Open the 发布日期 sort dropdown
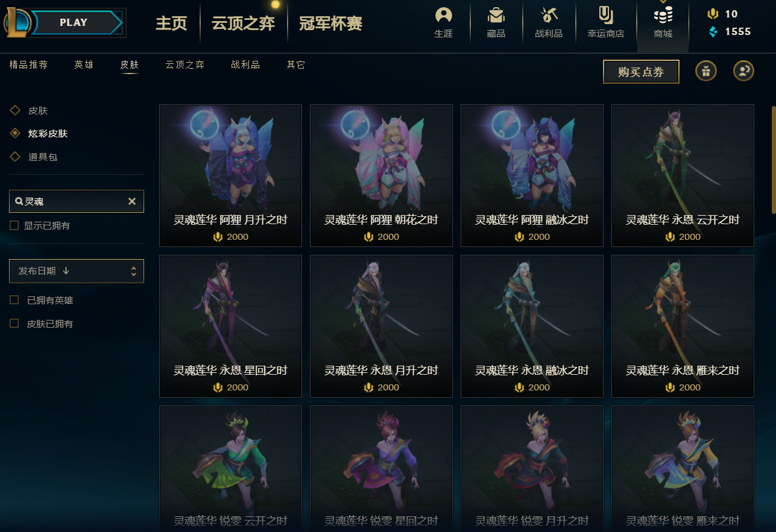The width and height of the screenshot is (776, 532). coord(77,271)
